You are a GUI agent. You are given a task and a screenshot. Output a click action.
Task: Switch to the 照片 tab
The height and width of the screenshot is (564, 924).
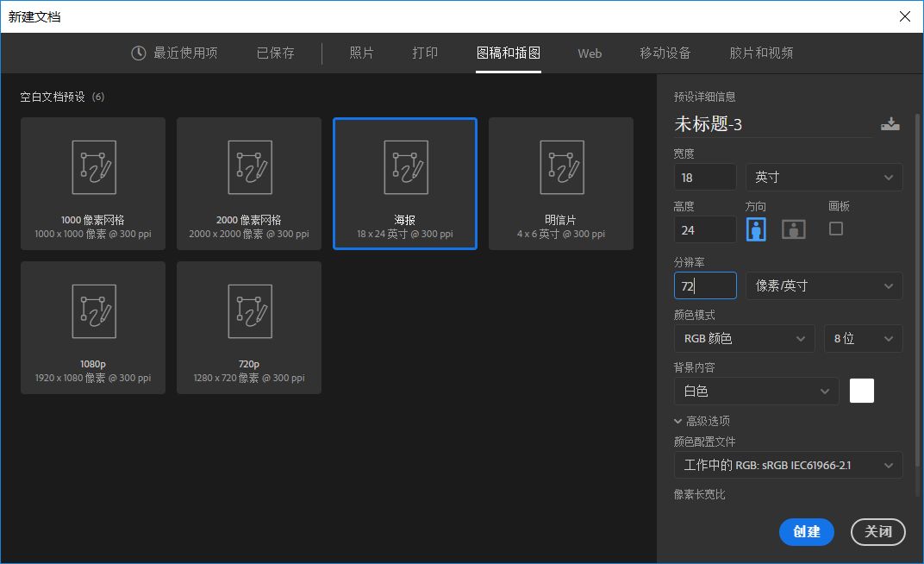point(362,53)
